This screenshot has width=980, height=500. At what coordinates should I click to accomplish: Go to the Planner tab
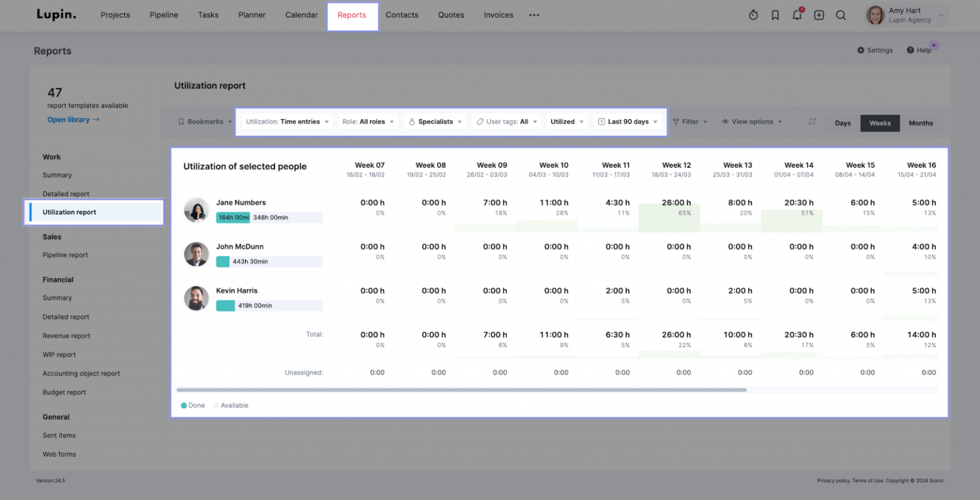point(251,15)
